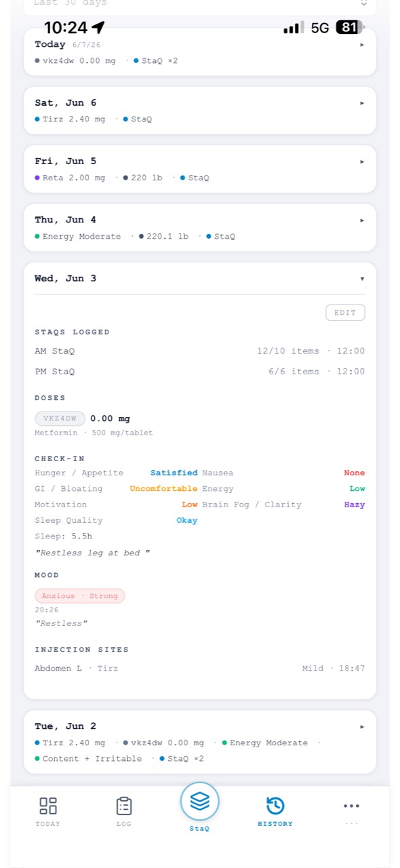Tap the Sleep Quality Okay value
This screenshot has width=400, height=868.
pyautogui.click(x=187, y=520)
